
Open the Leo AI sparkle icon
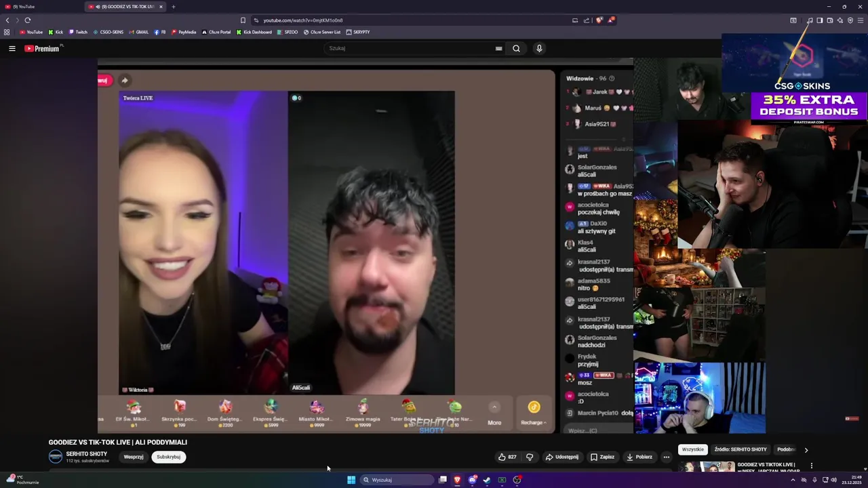(840, 20)
